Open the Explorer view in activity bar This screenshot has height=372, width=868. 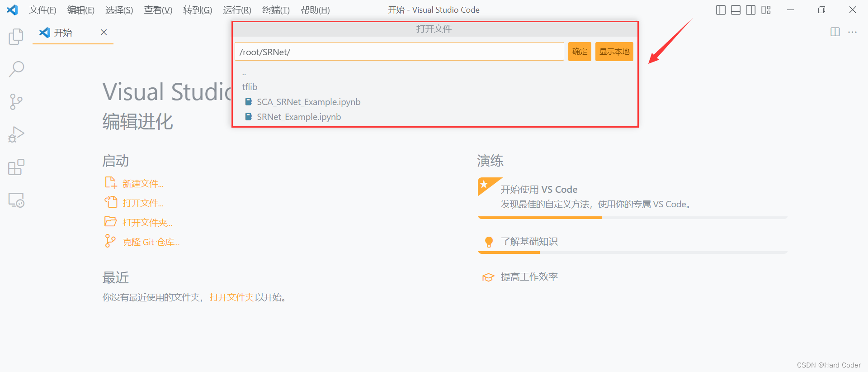click(x=16, y=36)
